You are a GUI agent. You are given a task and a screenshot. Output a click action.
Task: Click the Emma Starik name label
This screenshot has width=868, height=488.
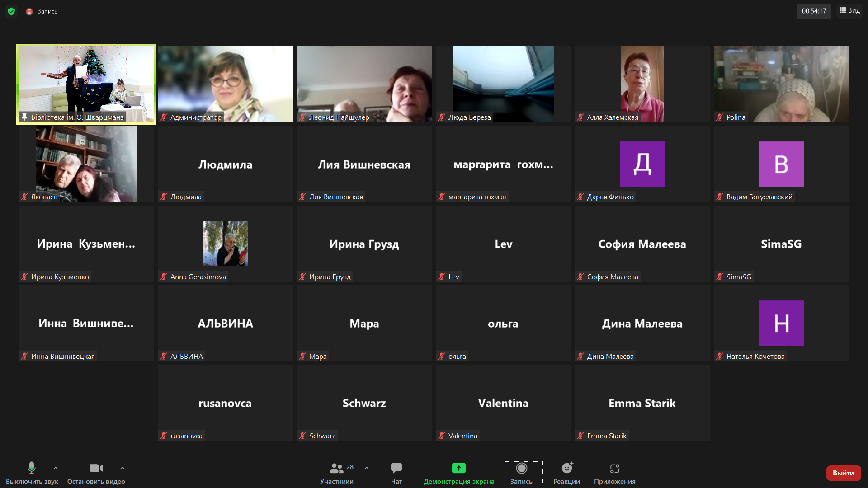(x=607, y=436)
